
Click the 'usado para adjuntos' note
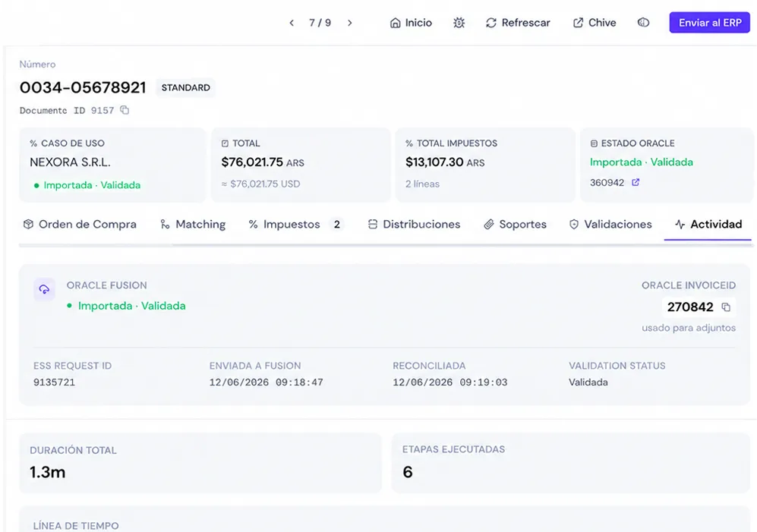click(689, 329)
